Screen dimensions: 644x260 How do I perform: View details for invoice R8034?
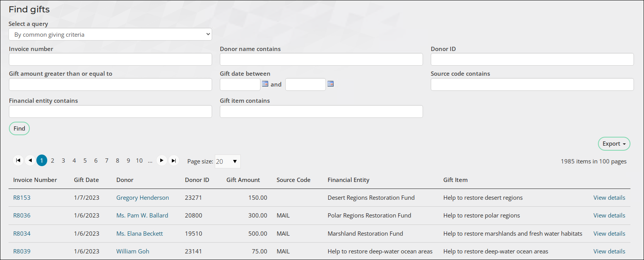(609, 234)
